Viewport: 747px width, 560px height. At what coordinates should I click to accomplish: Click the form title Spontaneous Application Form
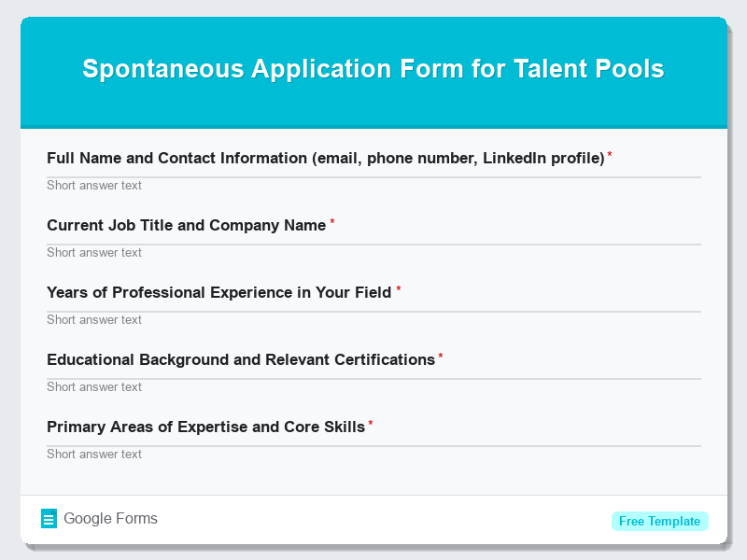373,69
